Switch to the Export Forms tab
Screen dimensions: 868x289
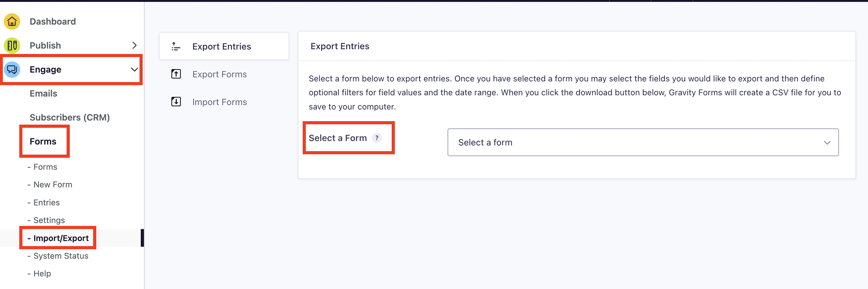click(x=219, y=74)
